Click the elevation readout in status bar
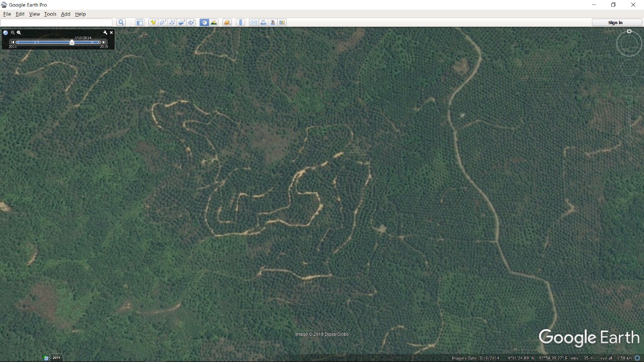The height and width of the screenshot is (362, 644). tap(582, 358)
